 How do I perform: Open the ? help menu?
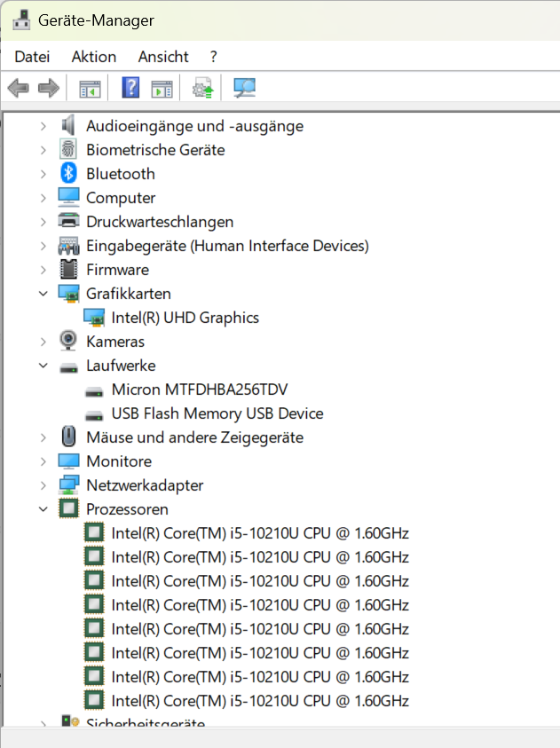(x=213, y=57)
